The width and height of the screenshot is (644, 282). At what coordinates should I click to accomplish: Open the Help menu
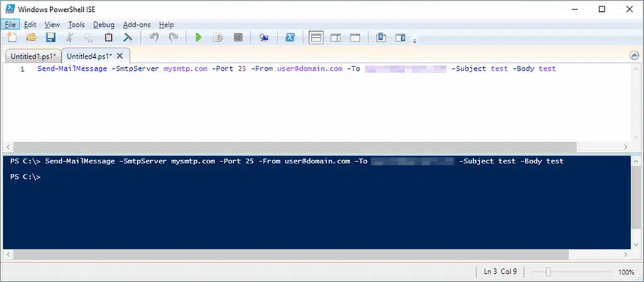pos(166,24)
